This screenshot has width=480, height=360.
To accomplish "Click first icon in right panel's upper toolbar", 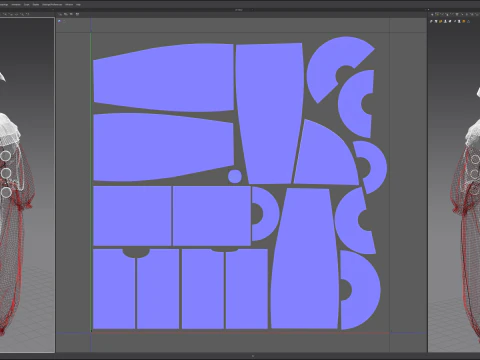I will (x=432, y=14).
